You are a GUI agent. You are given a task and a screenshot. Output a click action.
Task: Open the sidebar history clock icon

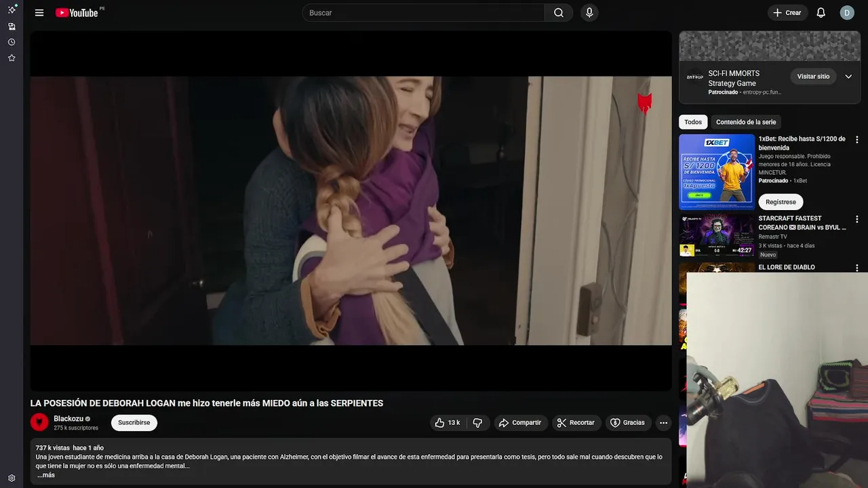click(x=12, y=42)
